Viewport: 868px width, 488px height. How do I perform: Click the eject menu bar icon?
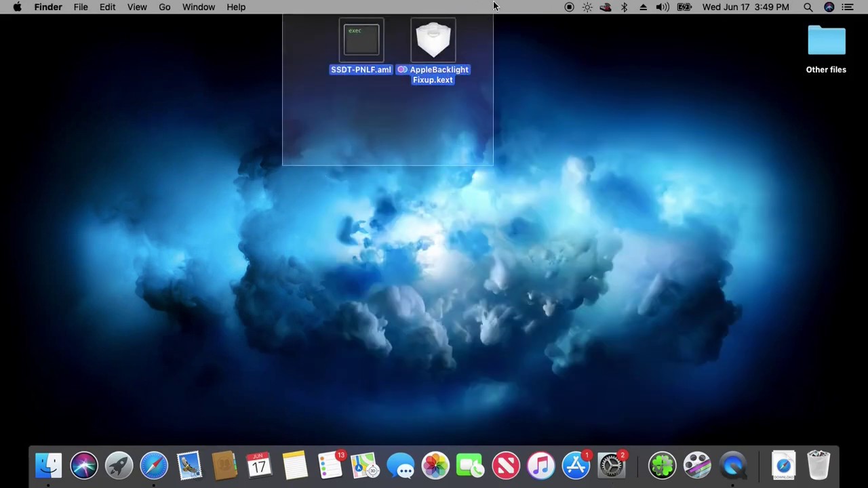(x=643, y=7)
